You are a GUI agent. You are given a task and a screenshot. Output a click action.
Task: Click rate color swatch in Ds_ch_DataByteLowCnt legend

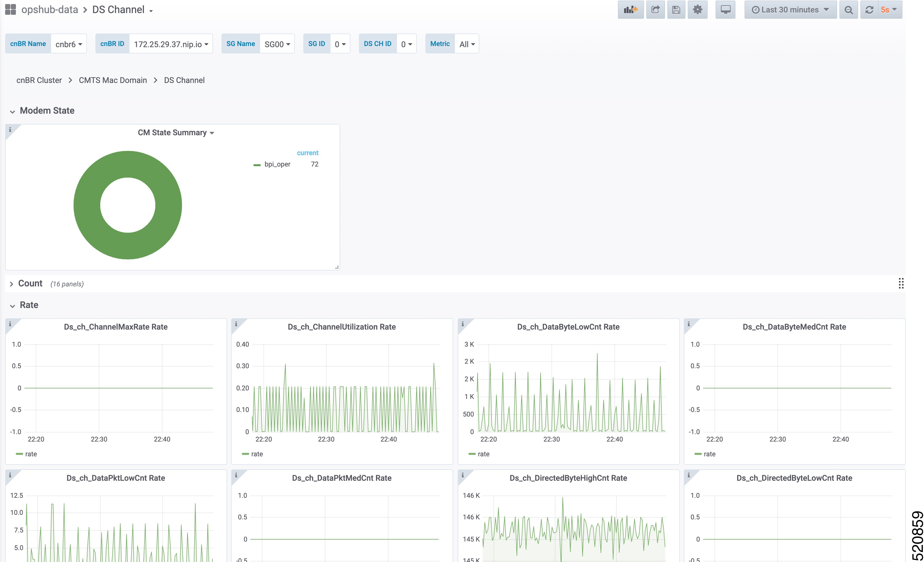[472, 454]
